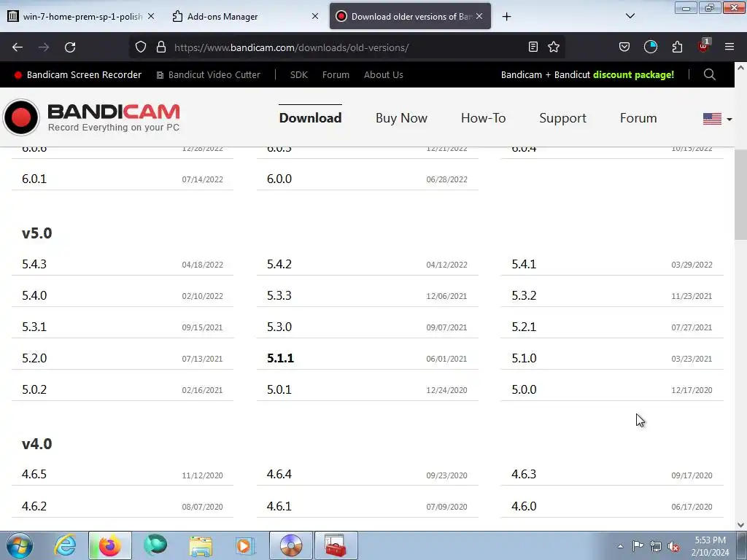Open the Buy Now nav item
The image size is (747, 560).
(401, 117)
